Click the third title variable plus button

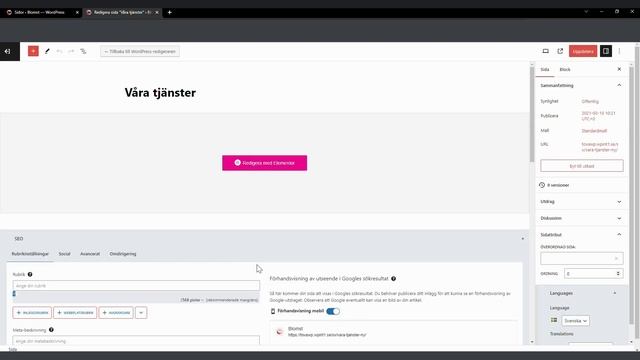click(x=116, y=313)
